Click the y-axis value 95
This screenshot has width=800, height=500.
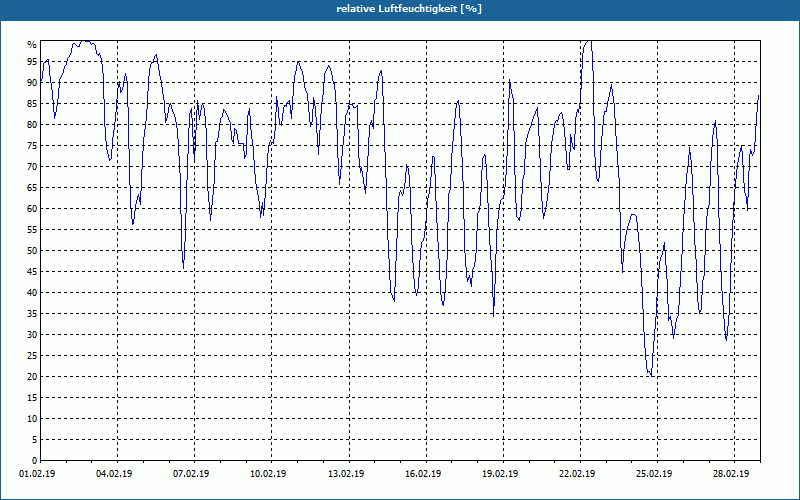click(32, 62)
